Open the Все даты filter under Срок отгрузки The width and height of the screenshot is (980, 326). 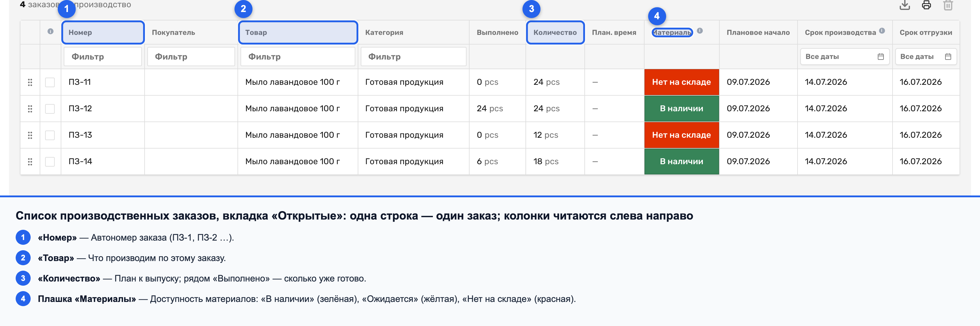[x=925, y=57]
